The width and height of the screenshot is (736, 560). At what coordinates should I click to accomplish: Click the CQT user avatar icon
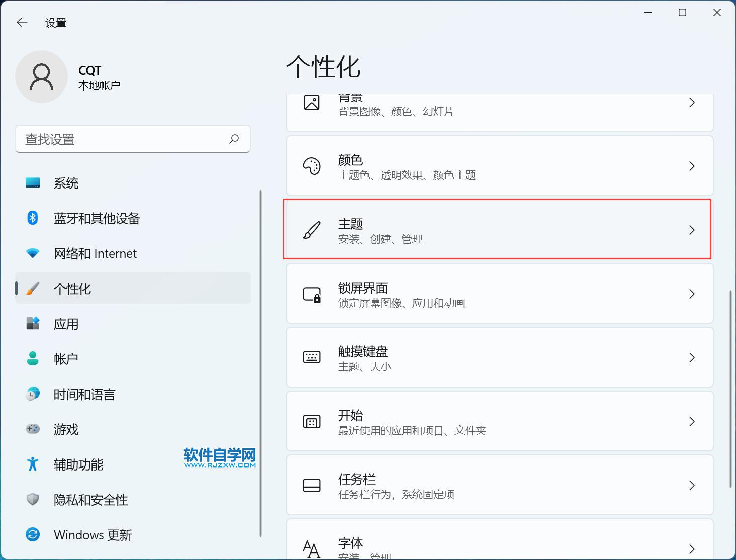(41, 77)
